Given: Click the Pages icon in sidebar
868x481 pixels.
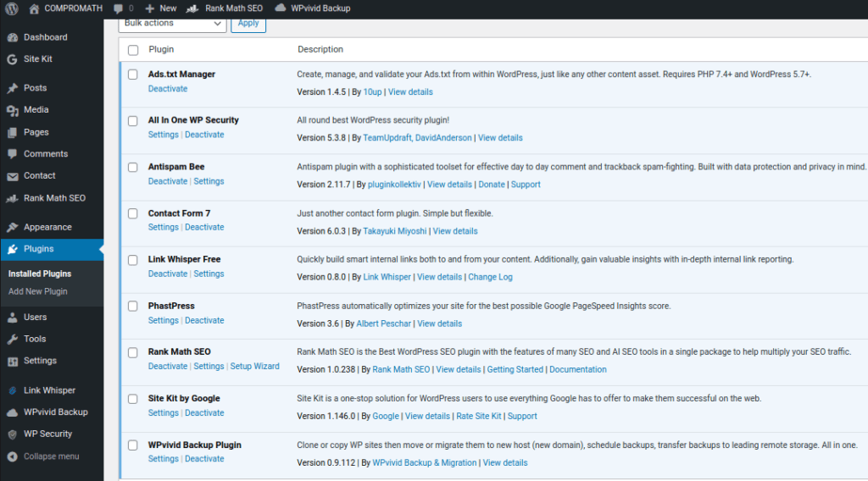Looking at the screenshot, I should 12,132.
